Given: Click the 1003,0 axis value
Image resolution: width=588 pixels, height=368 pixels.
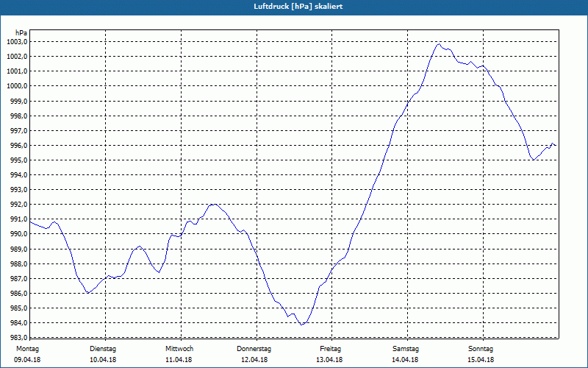Looking at the screenshot, I should pos(17,42).
